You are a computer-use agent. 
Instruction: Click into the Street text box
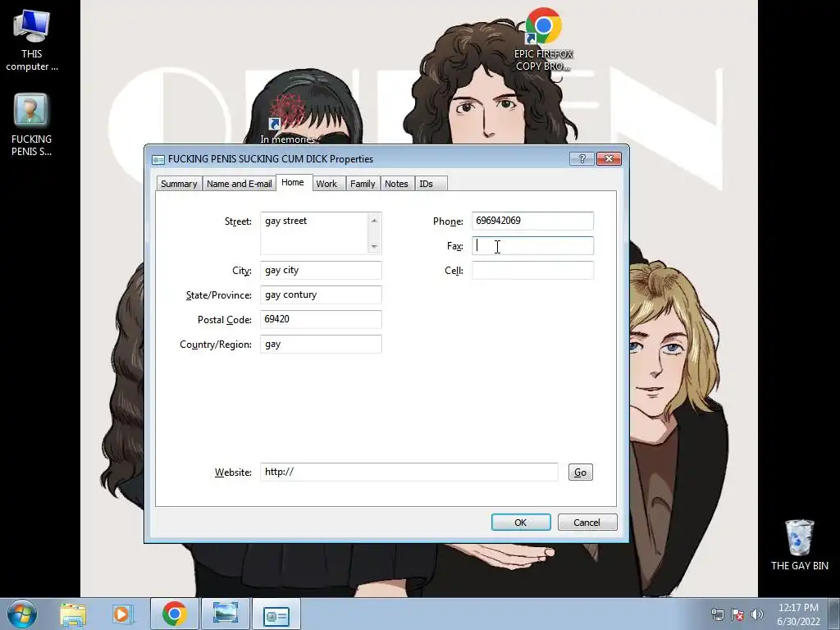(314, 233)
